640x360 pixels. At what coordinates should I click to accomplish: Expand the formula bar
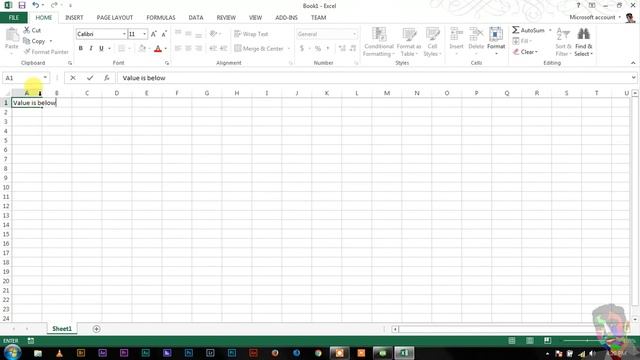click(633, 78)
